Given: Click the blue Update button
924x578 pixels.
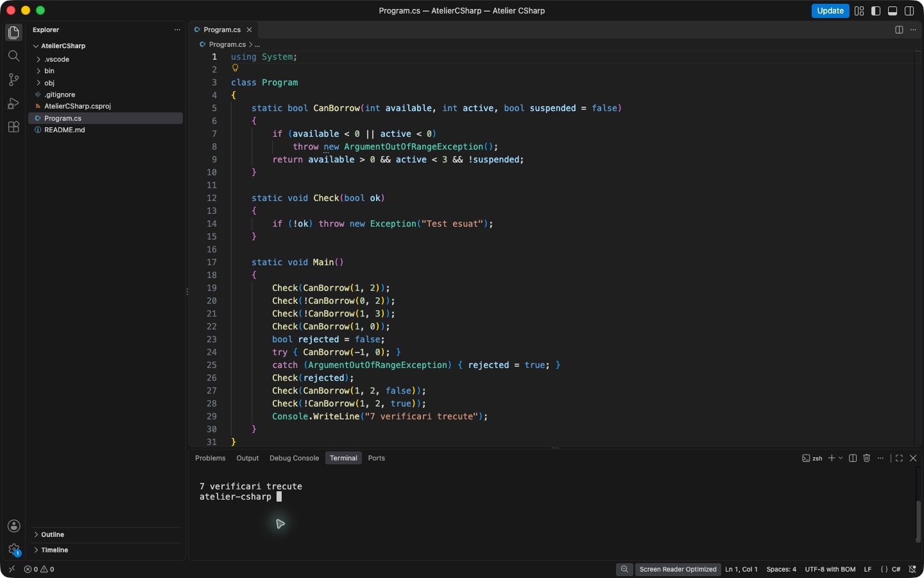Looking at the screenshot, I should point(830,11).
